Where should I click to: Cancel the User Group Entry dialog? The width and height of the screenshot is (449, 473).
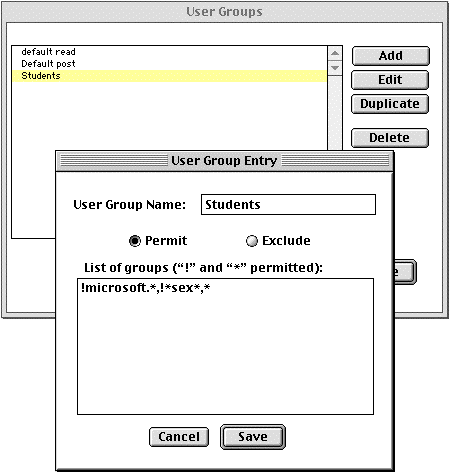click(179, 437)
